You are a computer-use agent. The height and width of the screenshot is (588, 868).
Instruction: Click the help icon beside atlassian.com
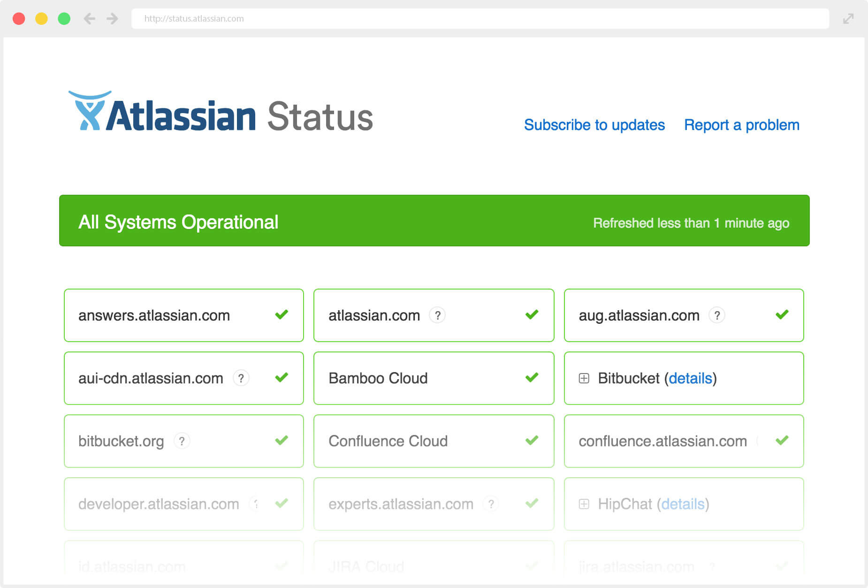coord(437,315)
